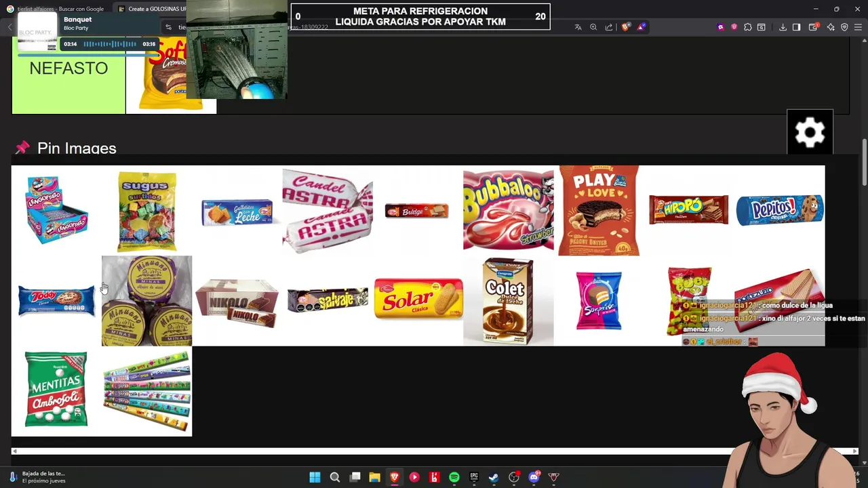Viewport: 868px width, 488px height.
Task: Select the Bridge chocolate bar image
Action: 418,211
